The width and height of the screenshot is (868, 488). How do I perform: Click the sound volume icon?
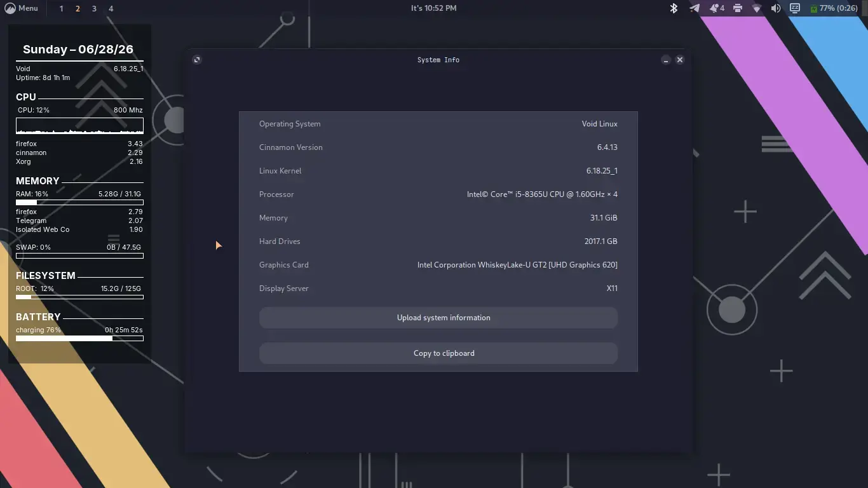[x=776, y=8]
